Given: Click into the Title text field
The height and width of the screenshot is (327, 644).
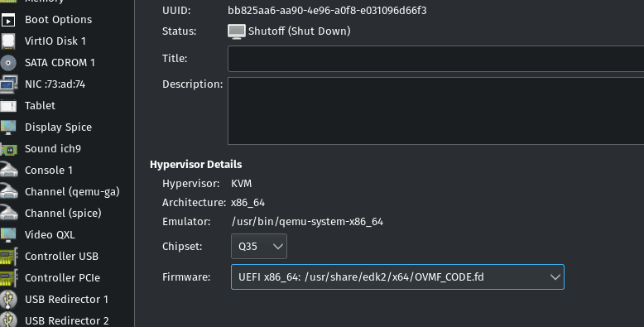Looking at the screenshot, I should (x=435, y=59).
